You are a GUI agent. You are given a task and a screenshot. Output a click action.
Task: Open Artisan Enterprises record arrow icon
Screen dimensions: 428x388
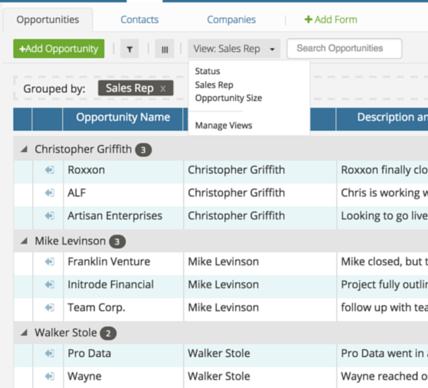click(49, 216)
